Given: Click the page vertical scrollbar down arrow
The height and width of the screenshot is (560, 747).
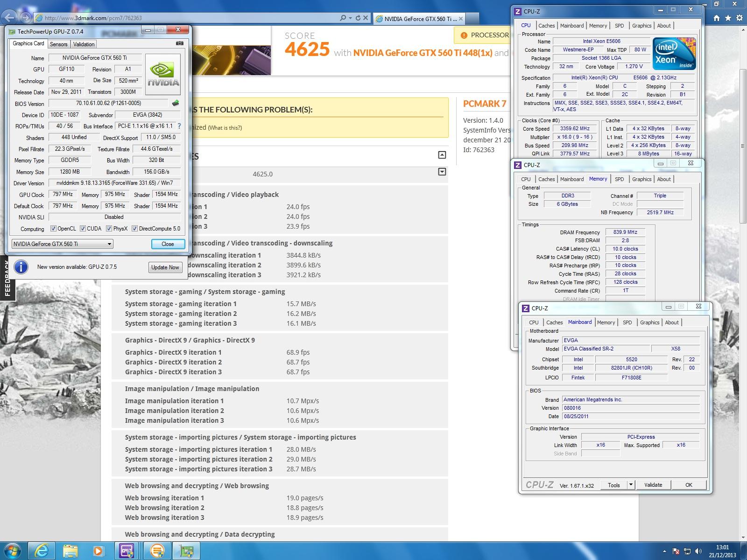Looking at the screenshot, I should click(x=743, y=537).
